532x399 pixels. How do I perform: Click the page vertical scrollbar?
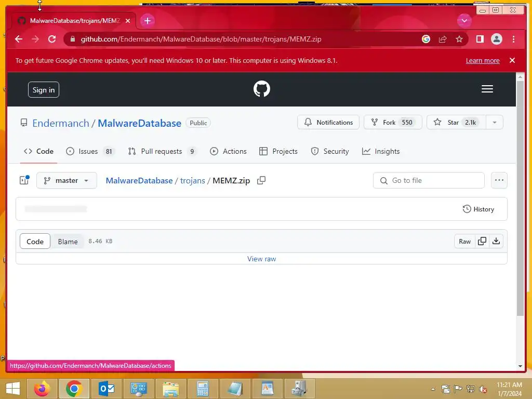pos(520,197)
